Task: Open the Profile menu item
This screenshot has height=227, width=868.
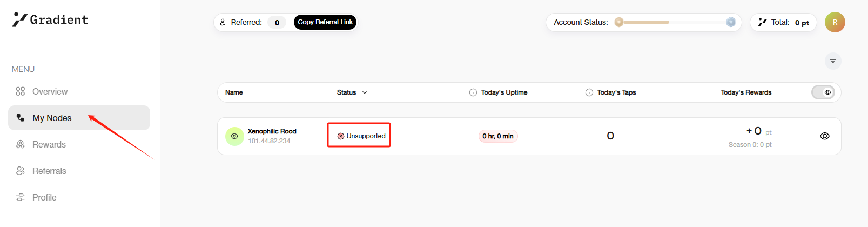Action: [x=44, y=197]
